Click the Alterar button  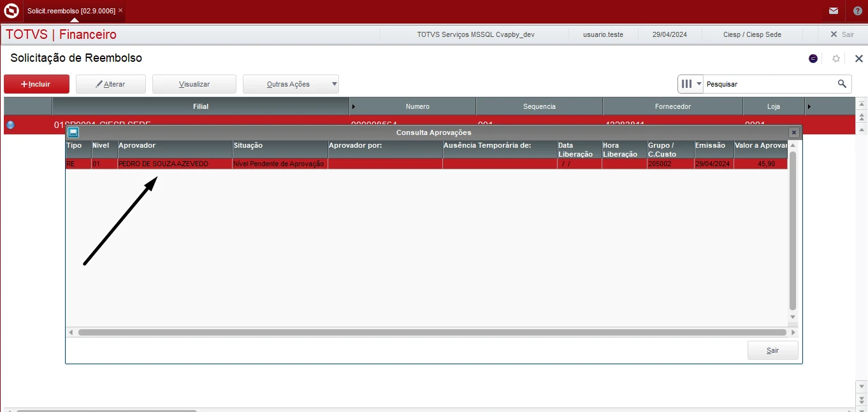pyautogui.click(x=111, y=84)
